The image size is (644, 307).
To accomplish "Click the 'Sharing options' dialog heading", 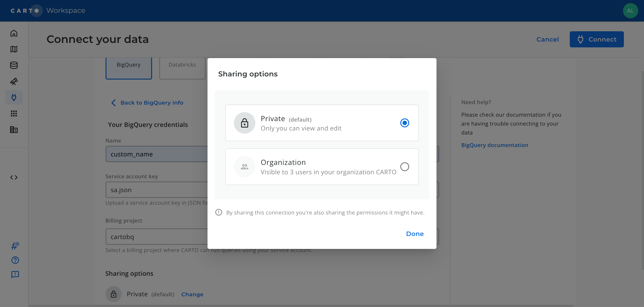I will 248,74.
